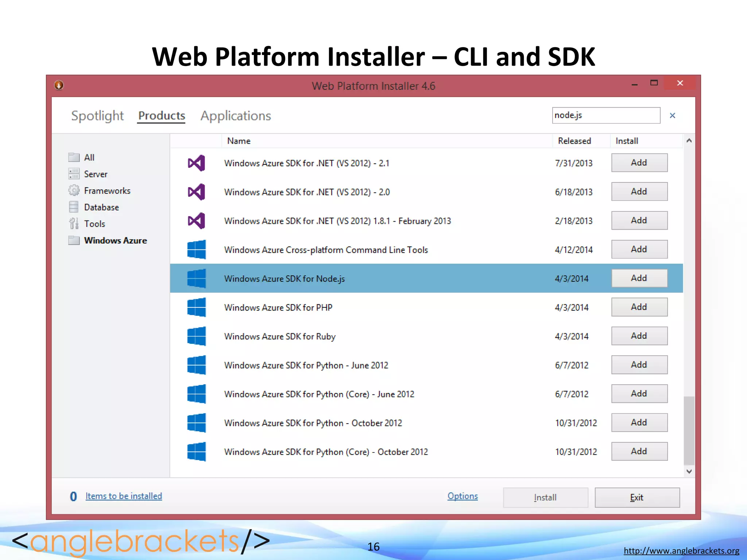Show the All category
747x560 pixels.
tap(89, 157)
